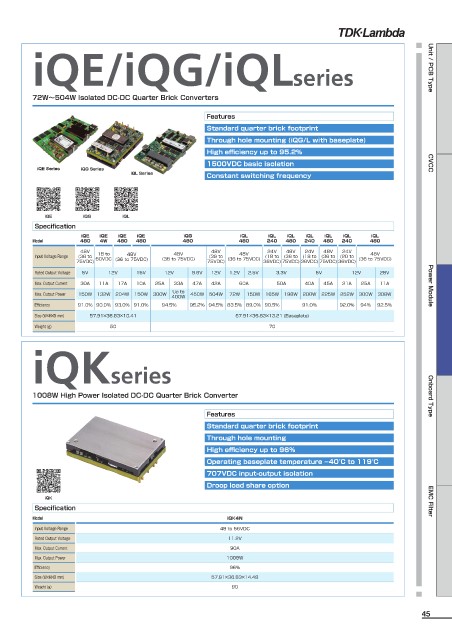452x640 pixels.
Task: Click the upper 'Specification' header
Action: (x=213, y=226)
